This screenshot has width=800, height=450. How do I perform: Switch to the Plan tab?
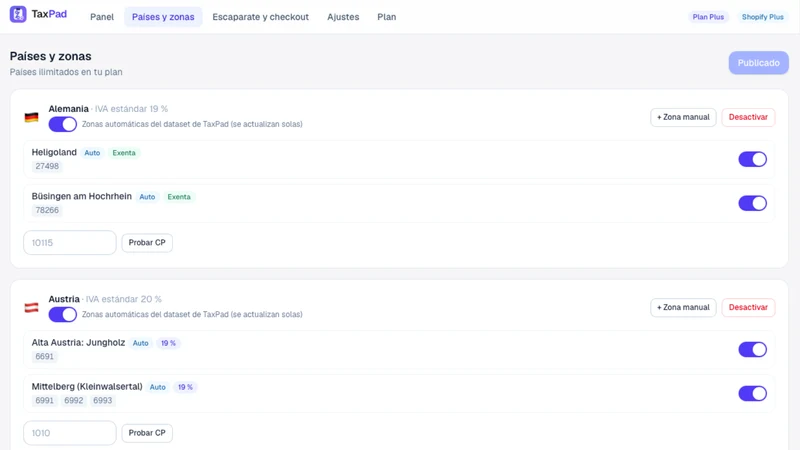pyautogui.click(x=387, y=17)
